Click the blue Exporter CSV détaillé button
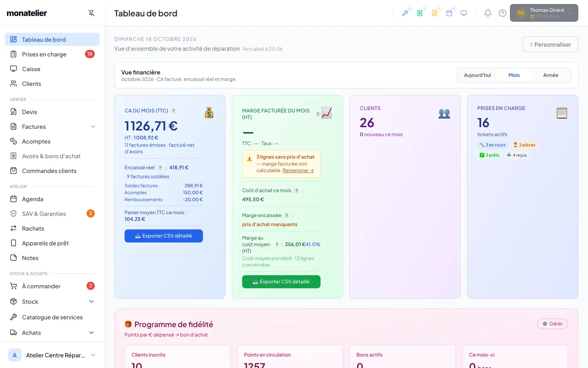Viewport: 588px width, 368px height. pos(164,236)
